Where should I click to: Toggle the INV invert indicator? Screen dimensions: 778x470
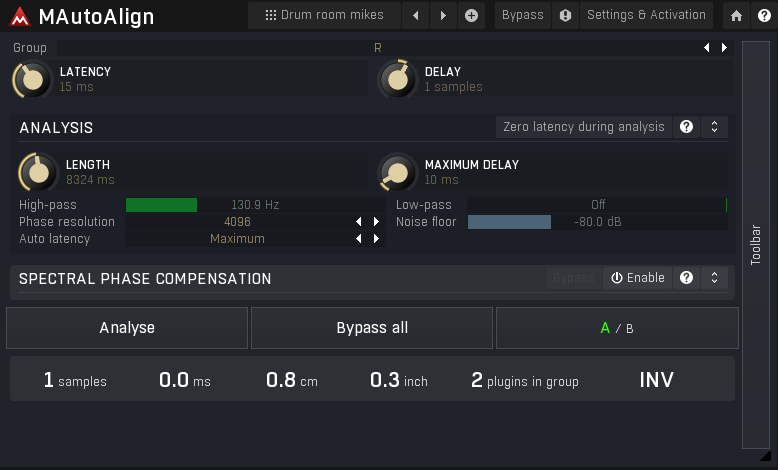tap(656, 380)
